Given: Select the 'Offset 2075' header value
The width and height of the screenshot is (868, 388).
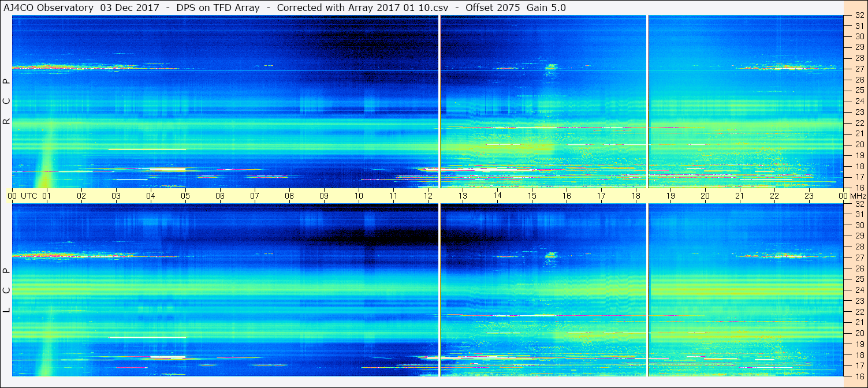Looking at the screenshot, I should pos(493,8).
